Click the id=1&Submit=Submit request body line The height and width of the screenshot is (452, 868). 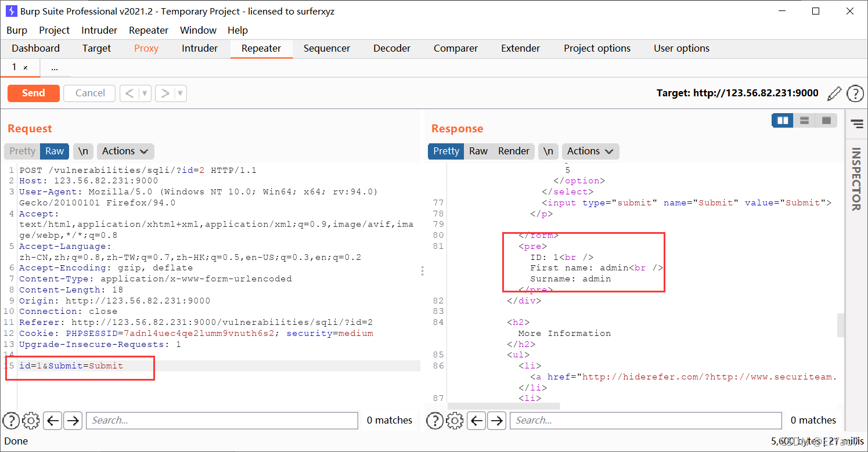tap(71, 366)
